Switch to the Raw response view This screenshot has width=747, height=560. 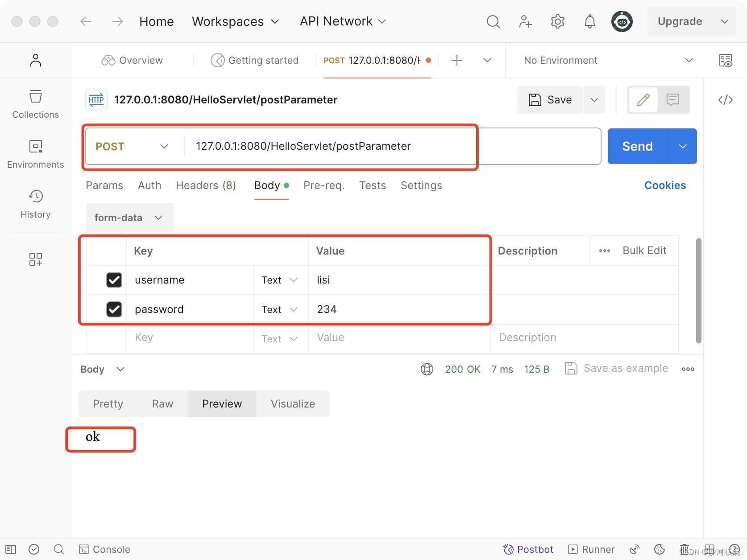tap(162, 404)
